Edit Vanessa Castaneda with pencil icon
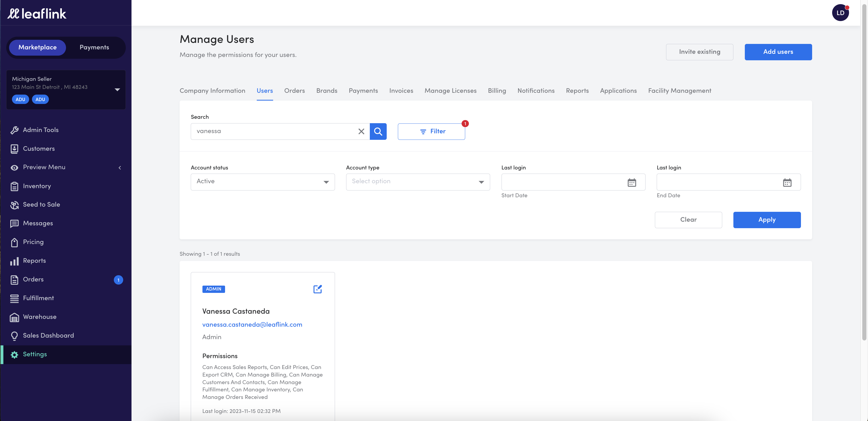 point(318,289)
